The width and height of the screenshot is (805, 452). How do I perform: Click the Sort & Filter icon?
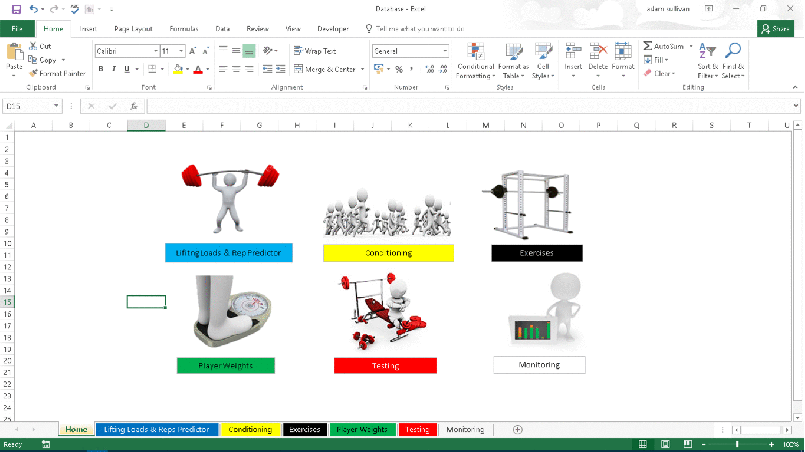(707, 60)
